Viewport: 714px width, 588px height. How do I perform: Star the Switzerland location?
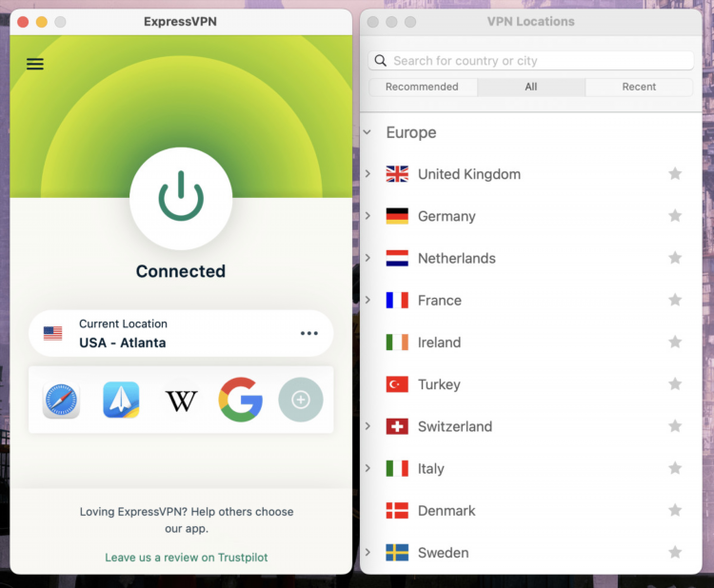tap(675, 426)
